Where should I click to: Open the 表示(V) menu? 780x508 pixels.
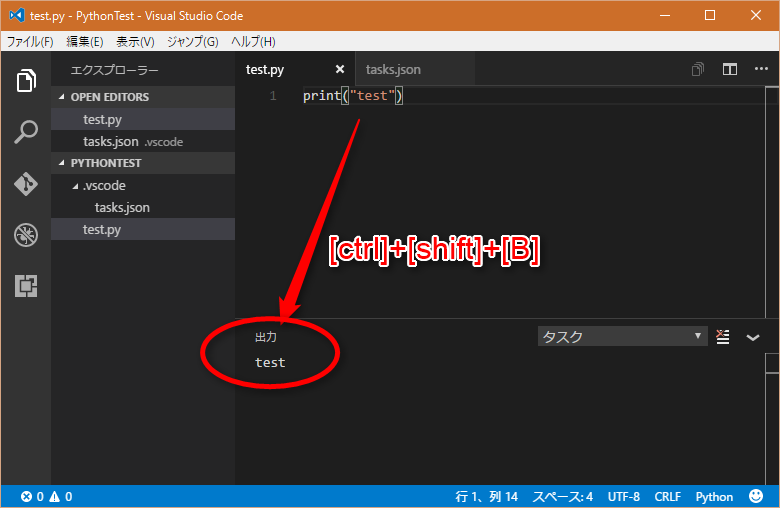(135, 41)
